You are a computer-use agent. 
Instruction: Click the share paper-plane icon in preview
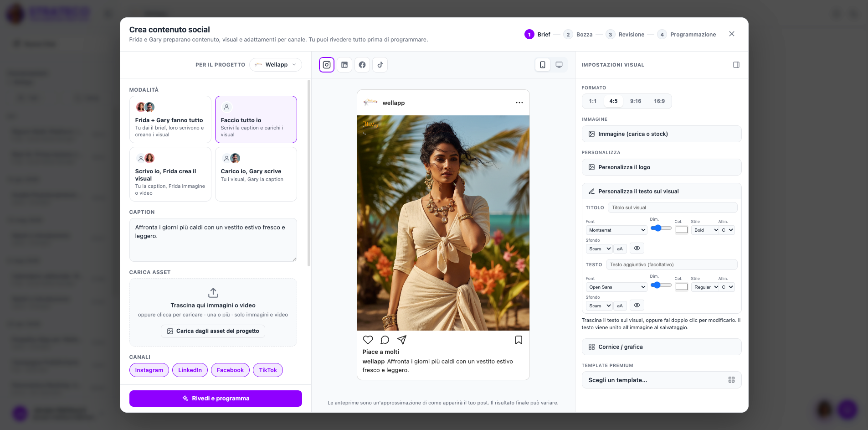coord(401,340)
